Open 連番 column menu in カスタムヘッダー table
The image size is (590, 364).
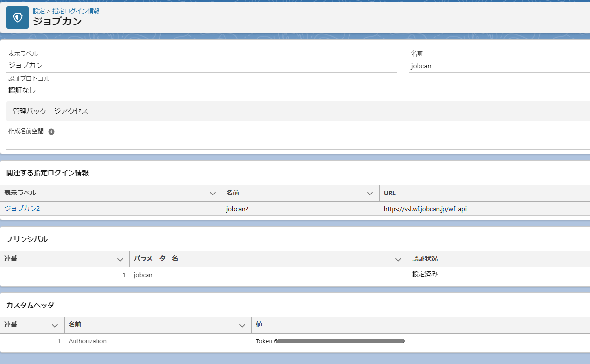[x=55, y=325]
